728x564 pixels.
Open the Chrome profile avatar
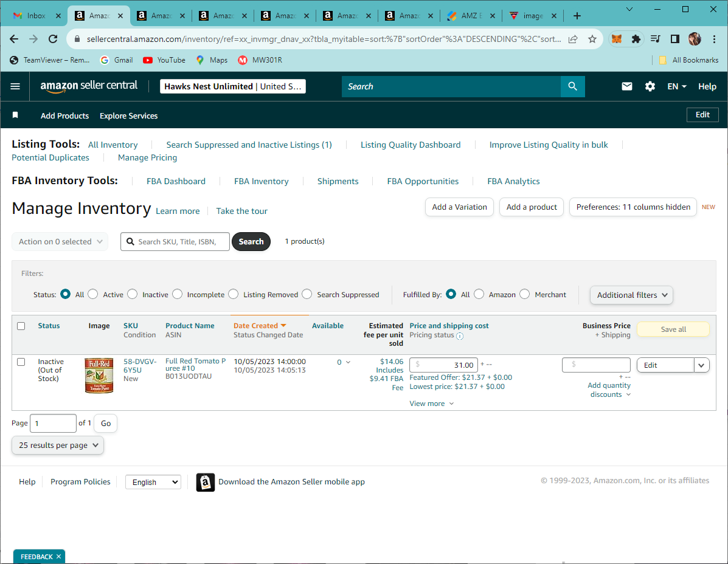(x=695, y=39)
